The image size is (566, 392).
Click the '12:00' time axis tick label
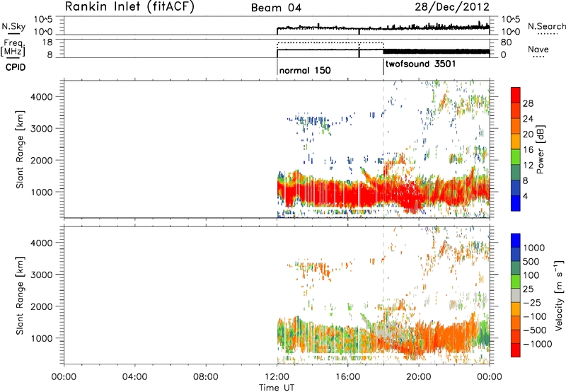[x=277, y=377]
